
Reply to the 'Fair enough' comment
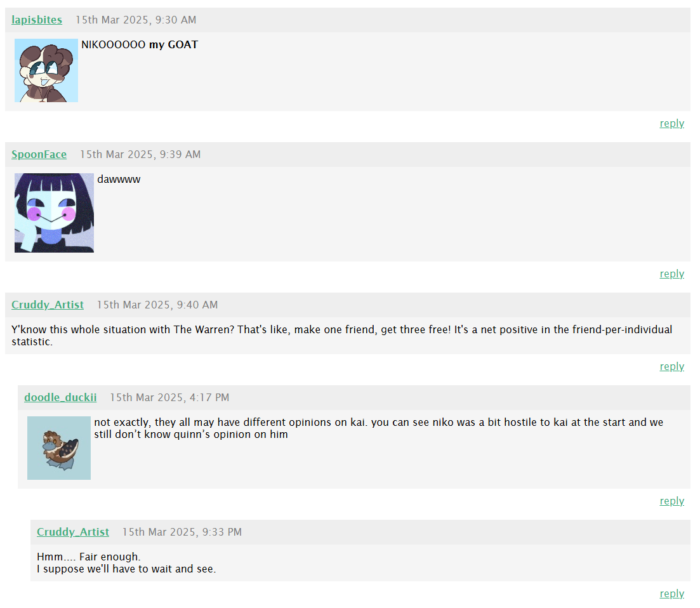672,594
